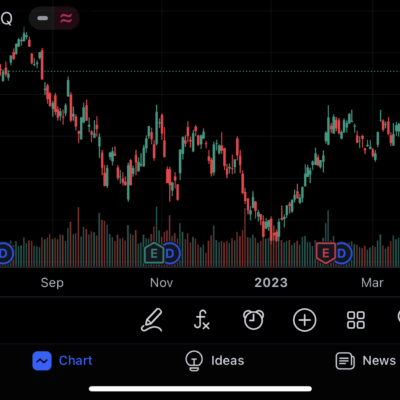Open the four-square layout grid icon
The height and width of the screenshot is (400, 400).
point(356,320)
